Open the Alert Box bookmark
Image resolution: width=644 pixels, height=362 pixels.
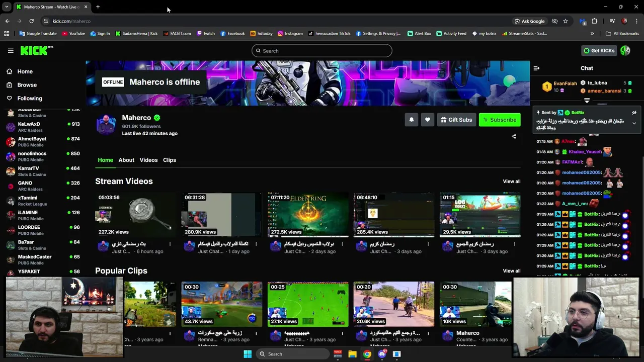coord(419,34)
